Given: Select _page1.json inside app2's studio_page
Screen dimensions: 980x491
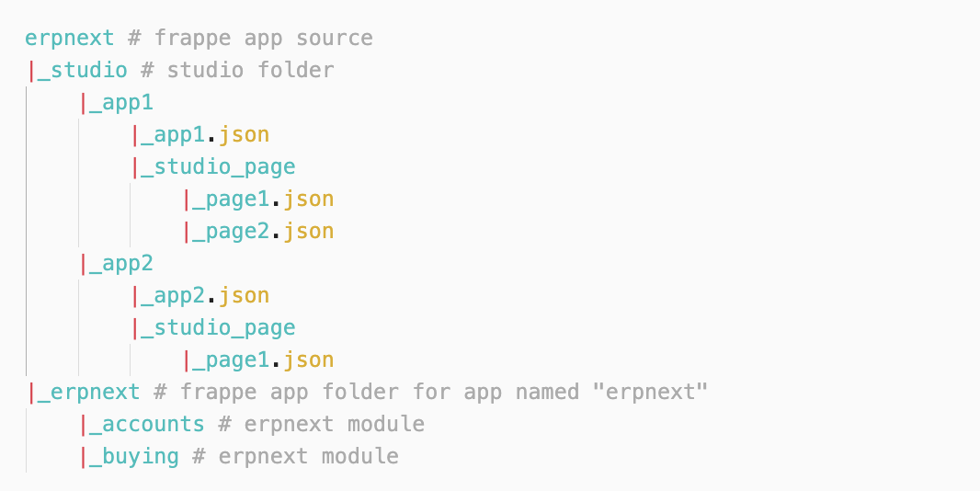Looking at the screenshot, I should point(263,360).
